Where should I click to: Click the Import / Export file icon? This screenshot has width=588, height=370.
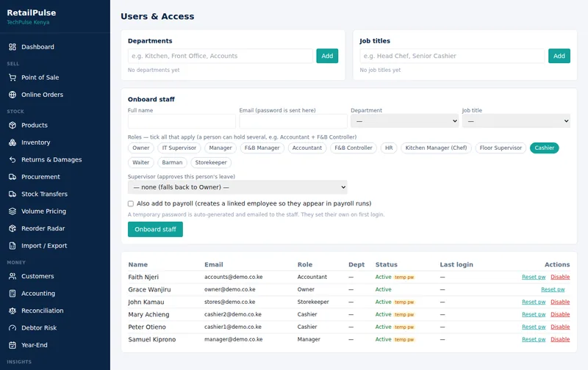pos(12,246)
